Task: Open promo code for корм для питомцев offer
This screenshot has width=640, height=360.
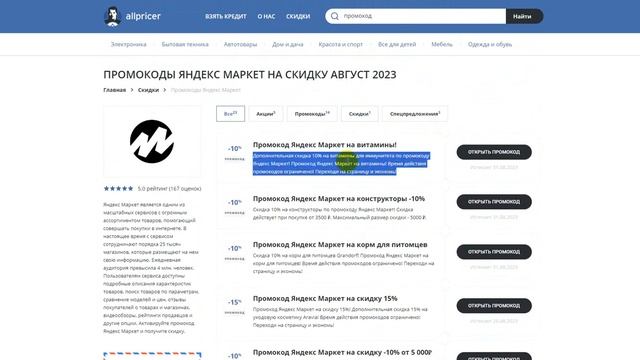Action: point(494,252)
